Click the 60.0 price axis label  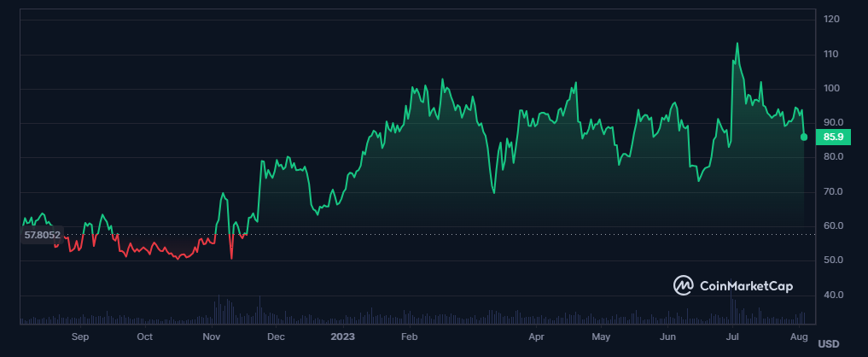pos(833,226)
